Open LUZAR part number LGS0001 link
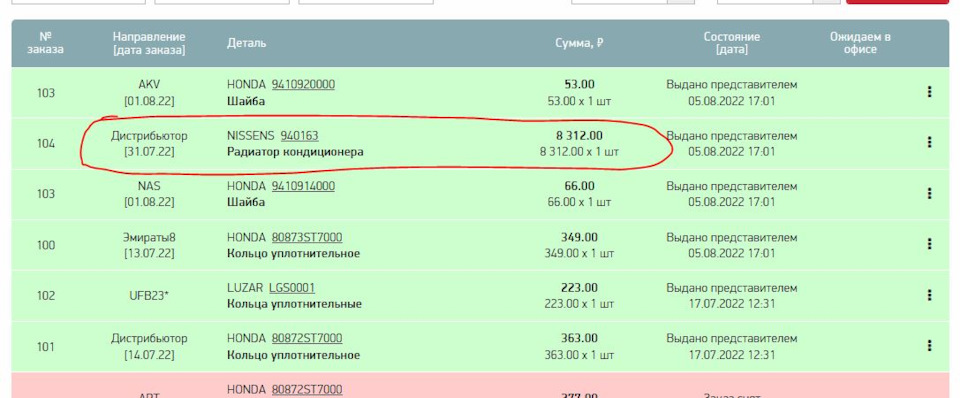960x398 pixels. [292, 288]
